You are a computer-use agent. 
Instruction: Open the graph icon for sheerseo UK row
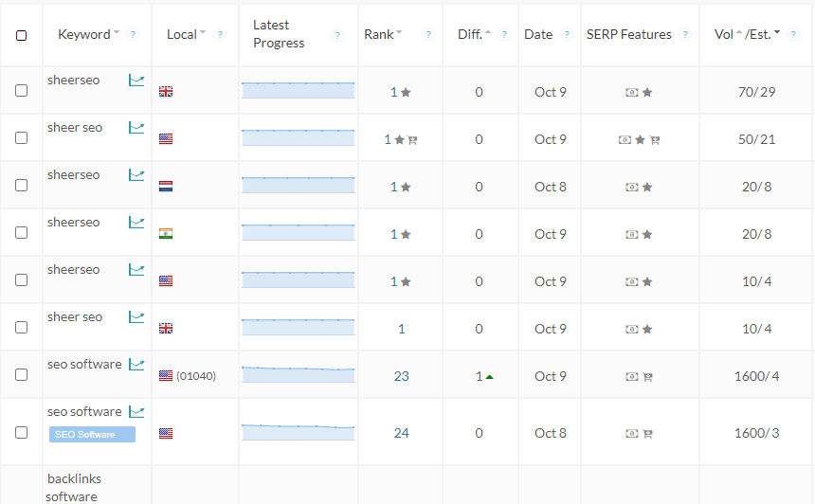(136, 81)
